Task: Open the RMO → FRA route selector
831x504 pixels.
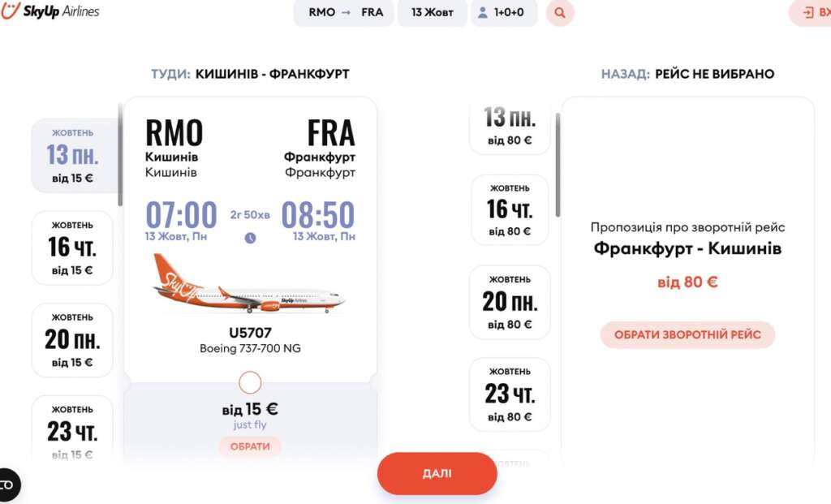Action: [344, 13]
